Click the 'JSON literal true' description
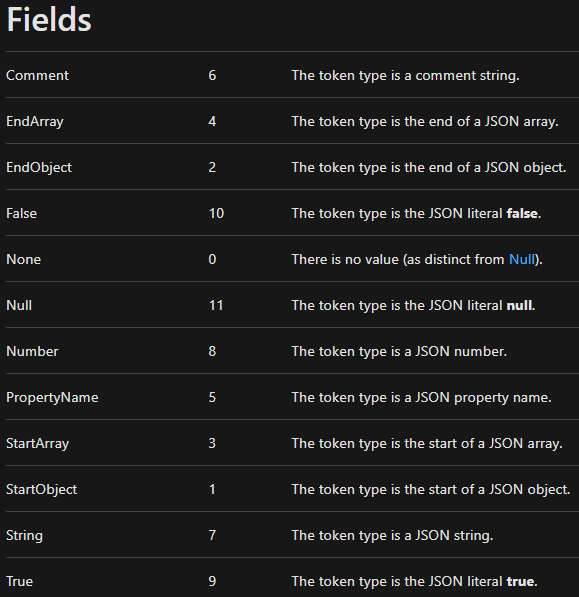This screenshot has width=579, height=597. 415,582
